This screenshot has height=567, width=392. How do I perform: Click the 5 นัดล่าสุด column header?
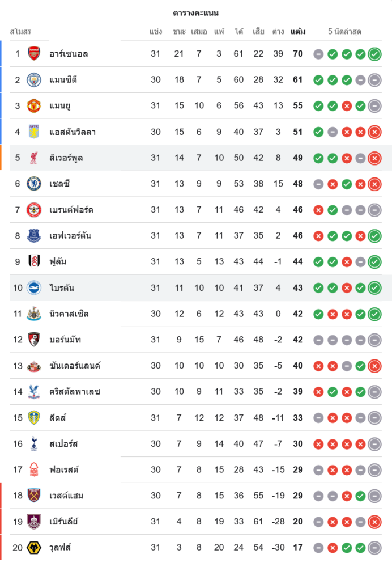344,32
